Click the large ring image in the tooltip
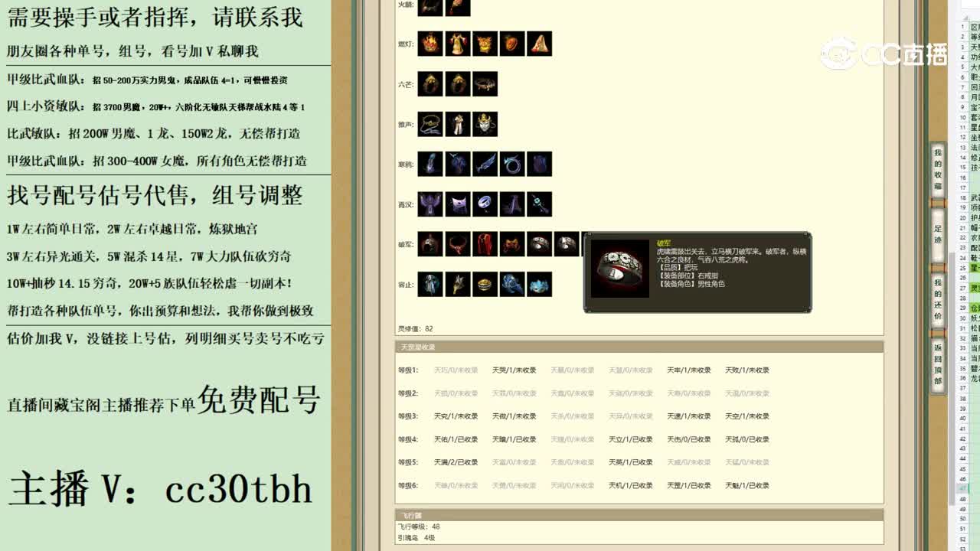 pyautogui.click(x=620, y=268)
